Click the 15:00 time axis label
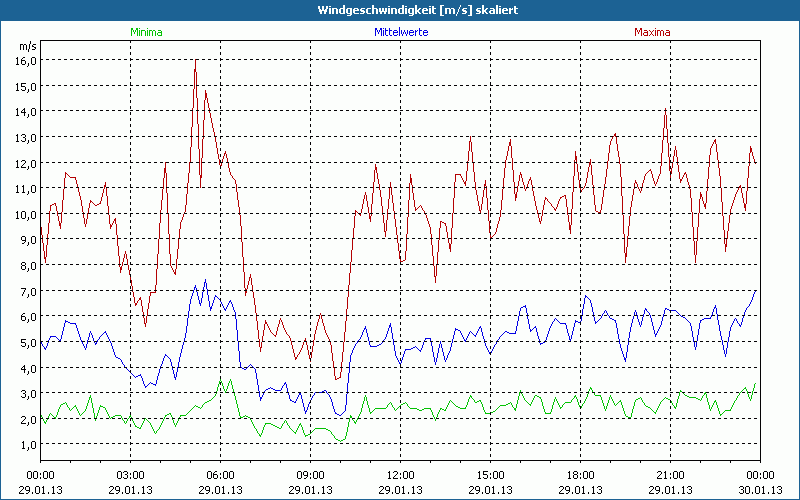 click(490, 476)
